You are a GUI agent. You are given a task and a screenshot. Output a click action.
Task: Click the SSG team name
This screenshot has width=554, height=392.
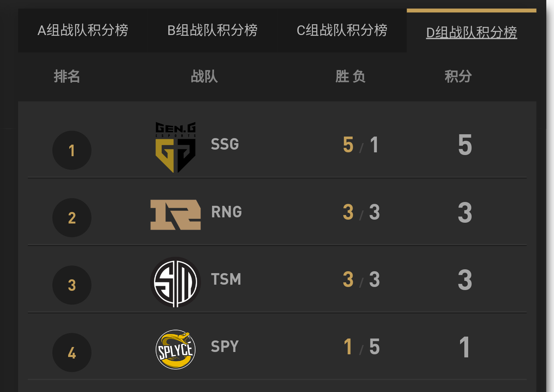coord(225,145)
